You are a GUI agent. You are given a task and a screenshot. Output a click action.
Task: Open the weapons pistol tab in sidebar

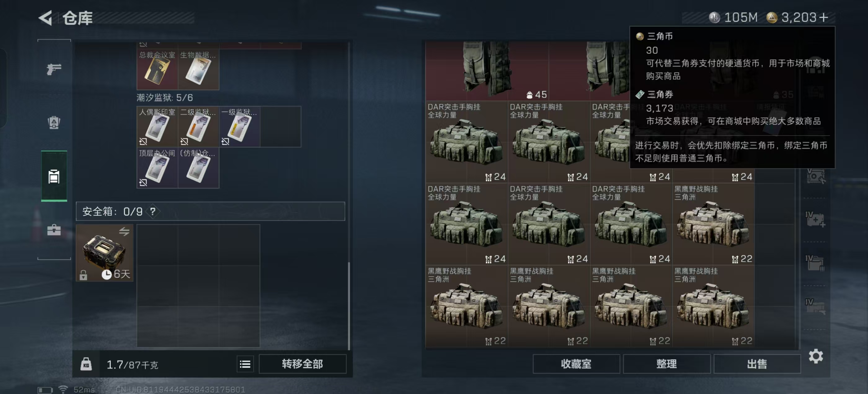coord(54,69)
